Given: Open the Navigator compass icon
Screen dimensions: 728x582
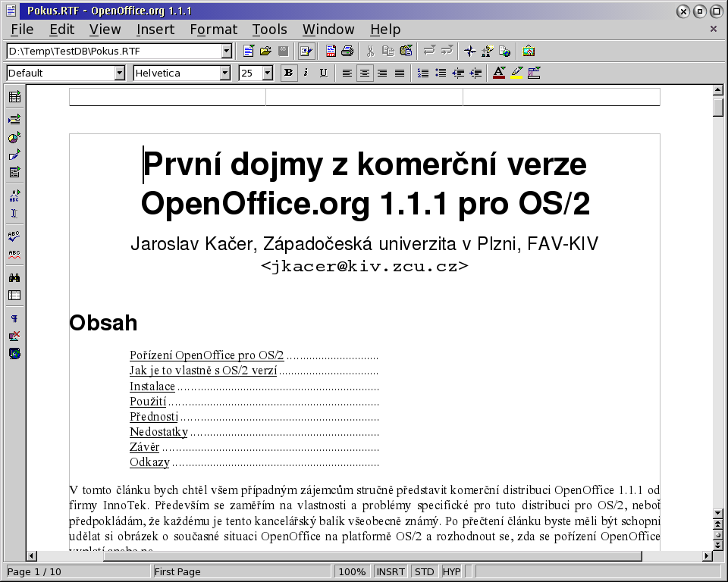Looking at the screenshot, I should pos(470,51).
